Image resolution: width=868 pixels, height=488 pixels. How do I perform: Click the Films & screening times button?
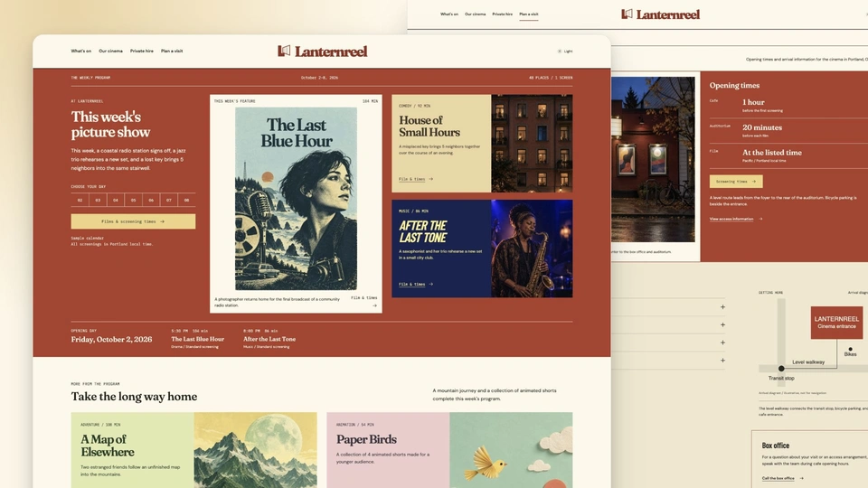[133, 221]
